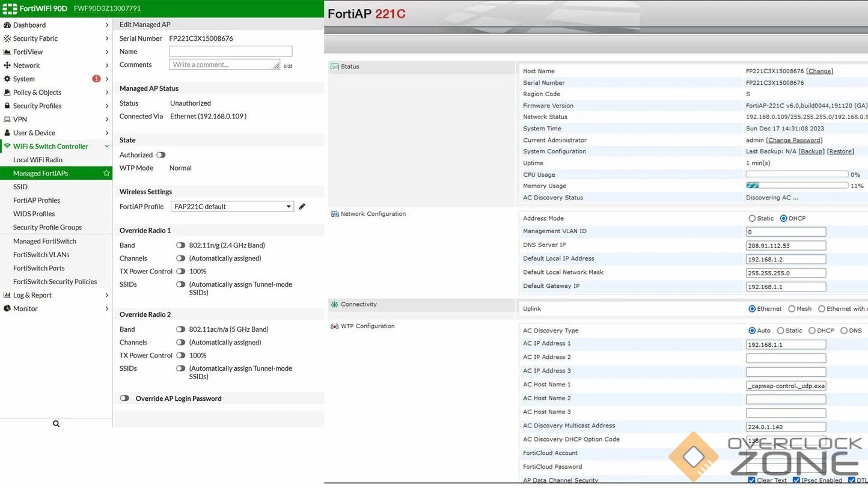
Task: Expand the Policy & Objects chevron
Action: [x=107, y=93]
